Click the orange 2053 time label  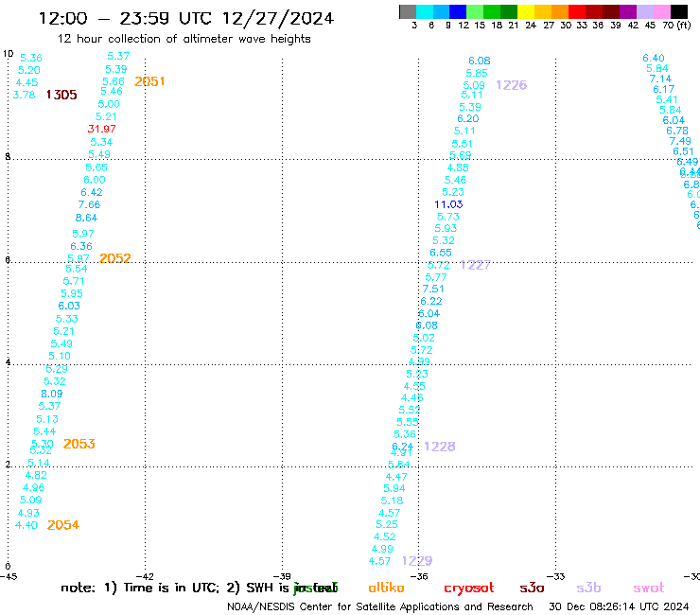click(79, 444)
